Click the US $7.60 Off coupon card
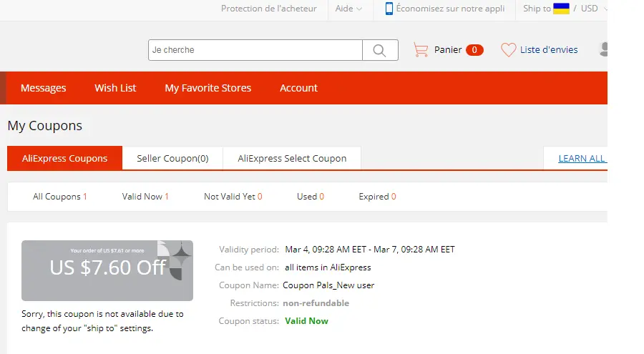Image resolution: width=644 pixels, height=354 pixels. [x=107, y=270]
